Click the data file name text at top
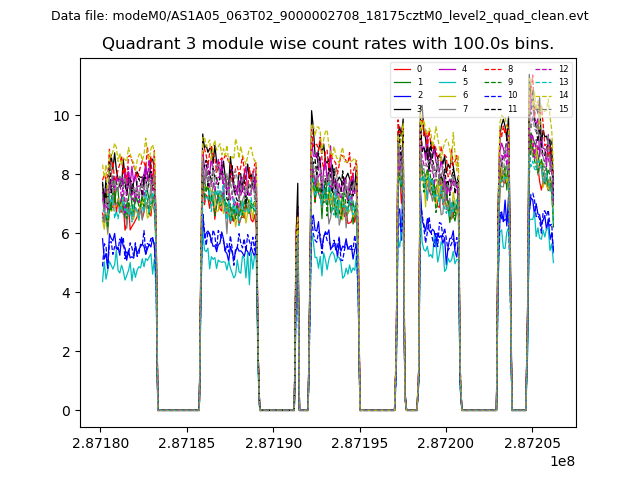 point(320,15)
